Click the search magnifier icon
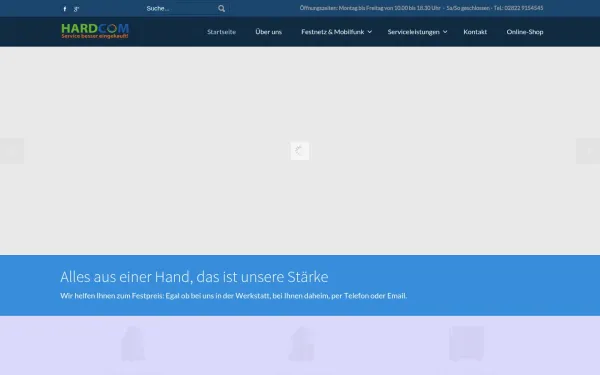 coord(222,8)
